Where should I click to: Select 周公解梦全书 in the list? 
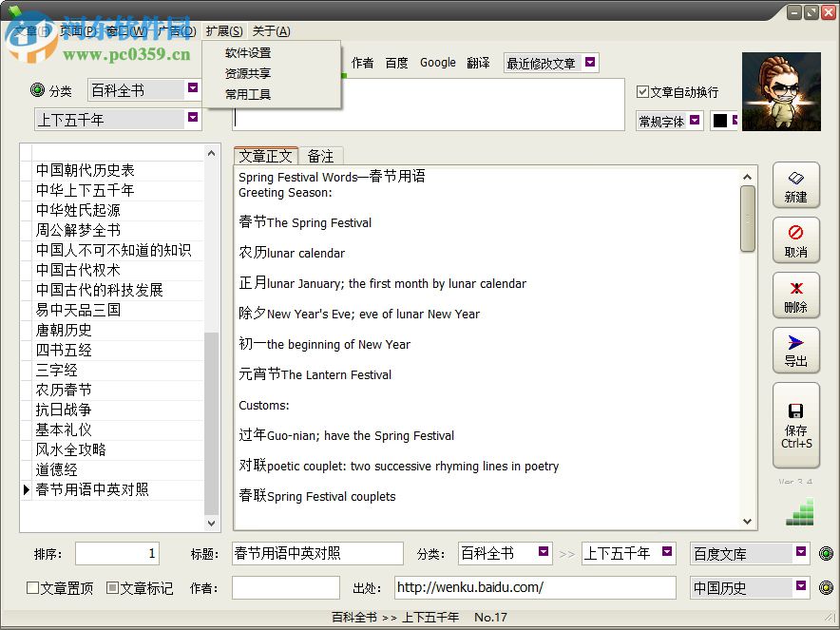(x=118, y=230)
